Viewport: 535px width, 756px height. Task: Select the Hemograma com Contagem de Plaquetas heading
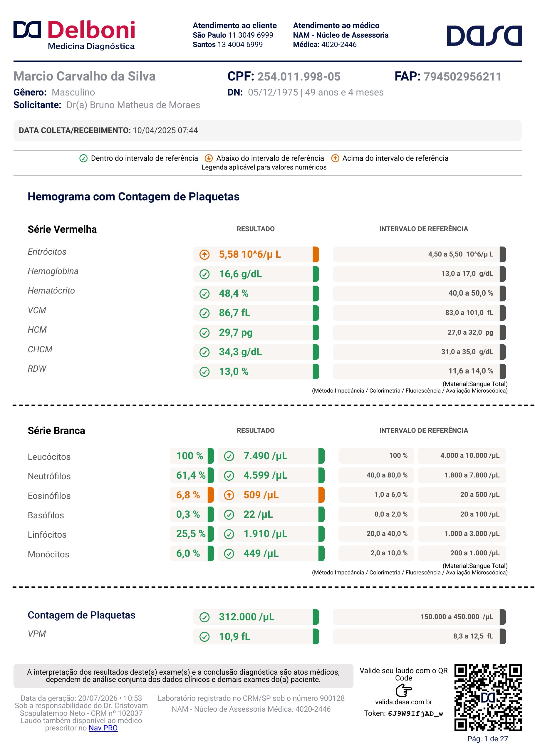(x=133, y=197)
